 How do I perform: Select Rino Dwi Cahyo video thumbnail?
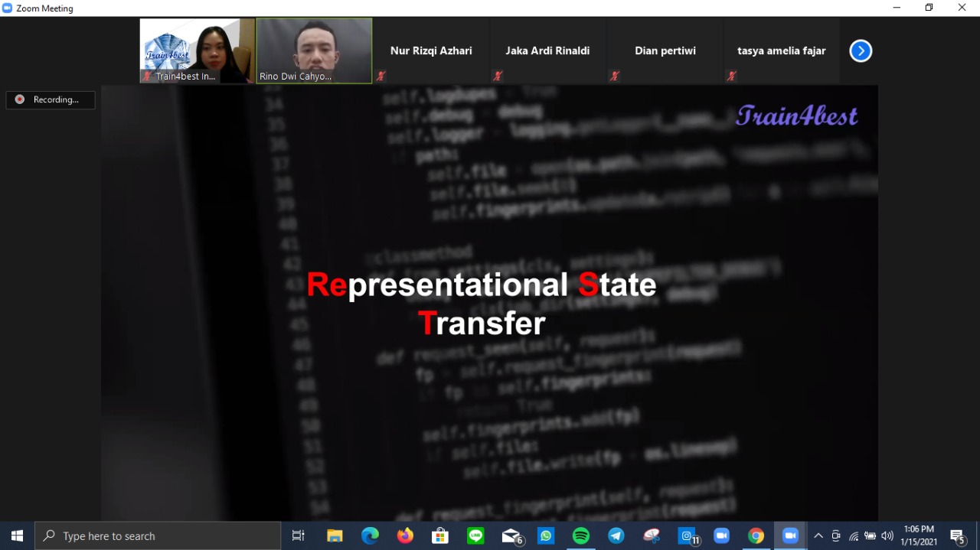[314, 50]
